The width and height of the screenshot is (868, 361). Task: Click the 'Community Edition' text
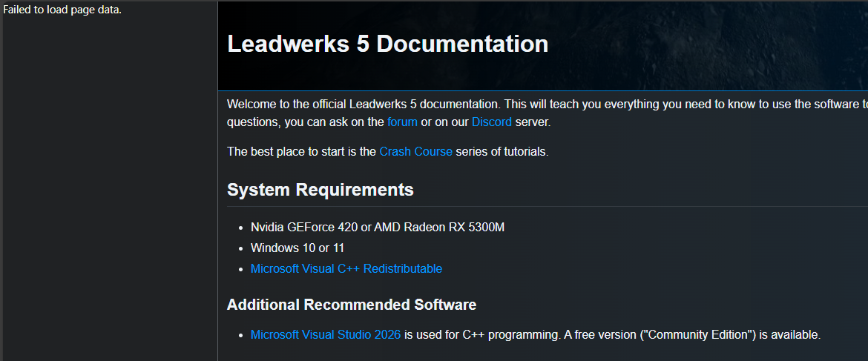pos(697,334)
